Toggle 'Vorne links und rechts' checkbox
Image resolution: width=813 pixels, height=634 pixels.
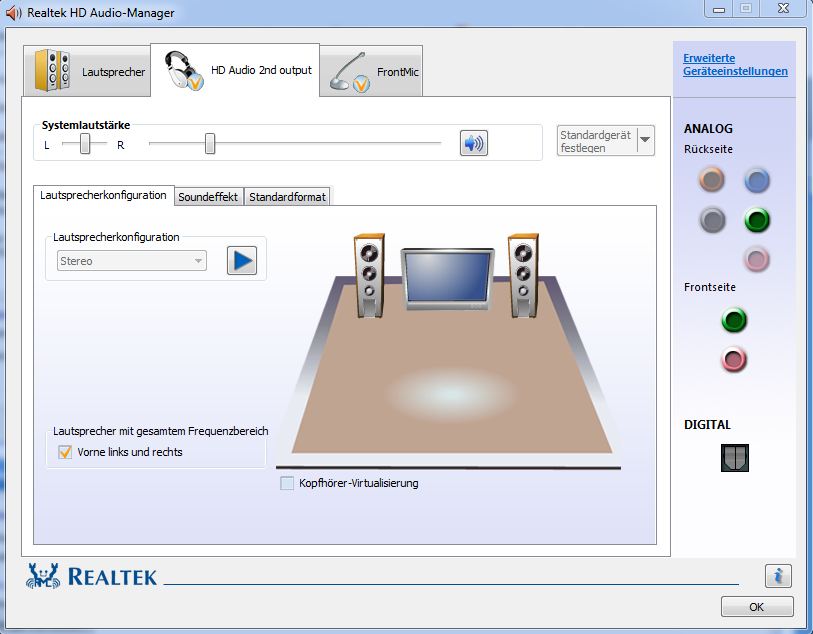point(65,452)
